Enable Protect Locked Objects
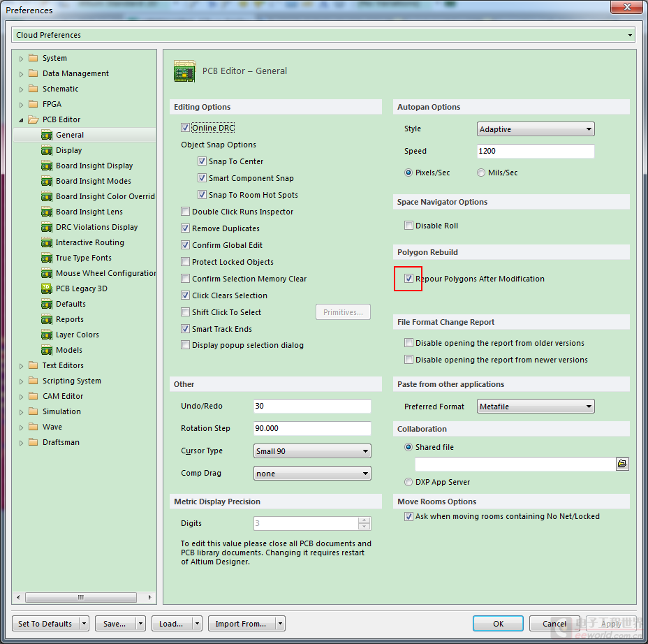Screen dimensions: 648x644 tap(186, 262)
